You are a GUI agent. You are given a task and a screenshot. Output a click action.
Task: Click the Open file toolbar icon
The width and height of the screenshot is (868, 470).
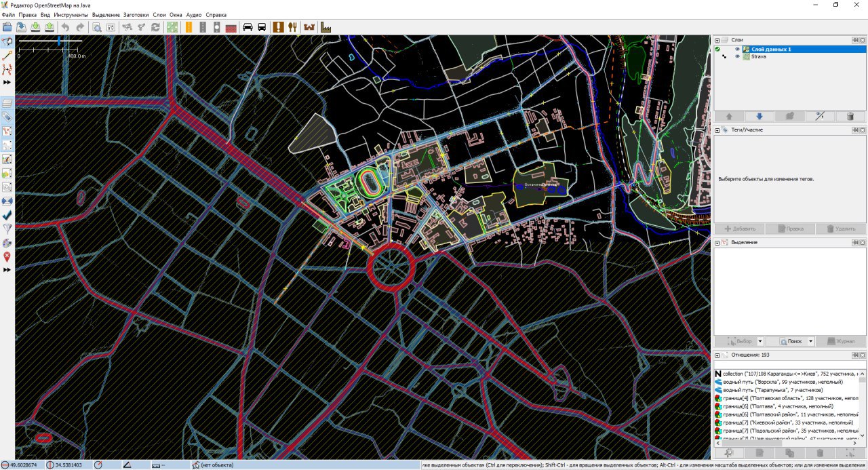7,27
